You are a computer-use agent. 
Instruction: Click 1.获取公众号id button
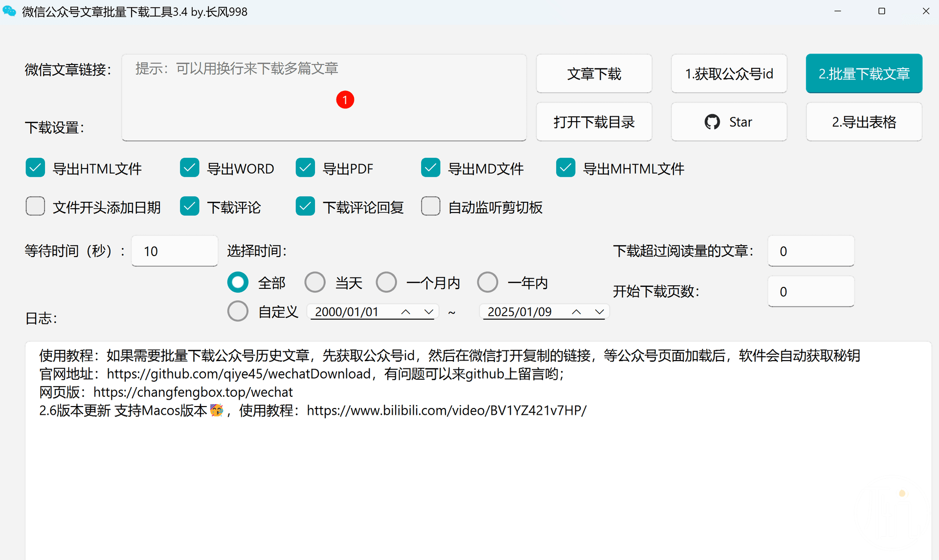click(x=729, y=74)
